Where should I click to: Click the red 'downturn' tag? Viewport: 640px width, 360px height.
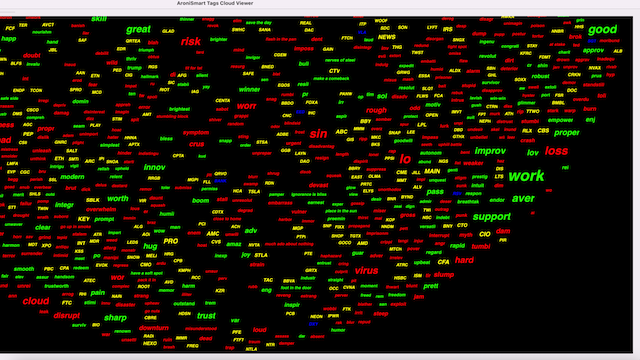[x=153, y=328]
